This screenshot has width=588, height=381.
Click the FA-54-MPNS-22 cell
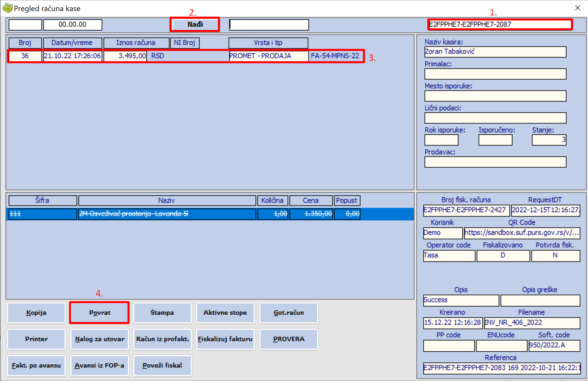(x=335, y=56)
